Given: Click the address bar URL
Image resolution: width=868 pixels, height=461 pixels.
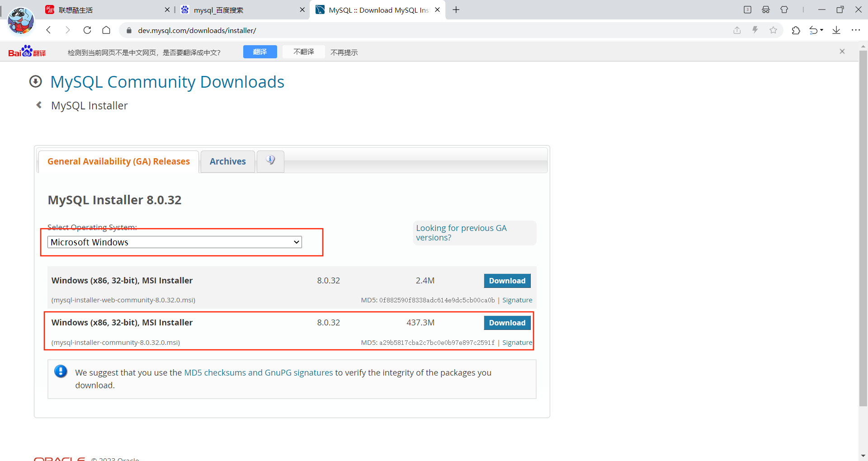Looking at the screenshot, I should tap(197, 30).
